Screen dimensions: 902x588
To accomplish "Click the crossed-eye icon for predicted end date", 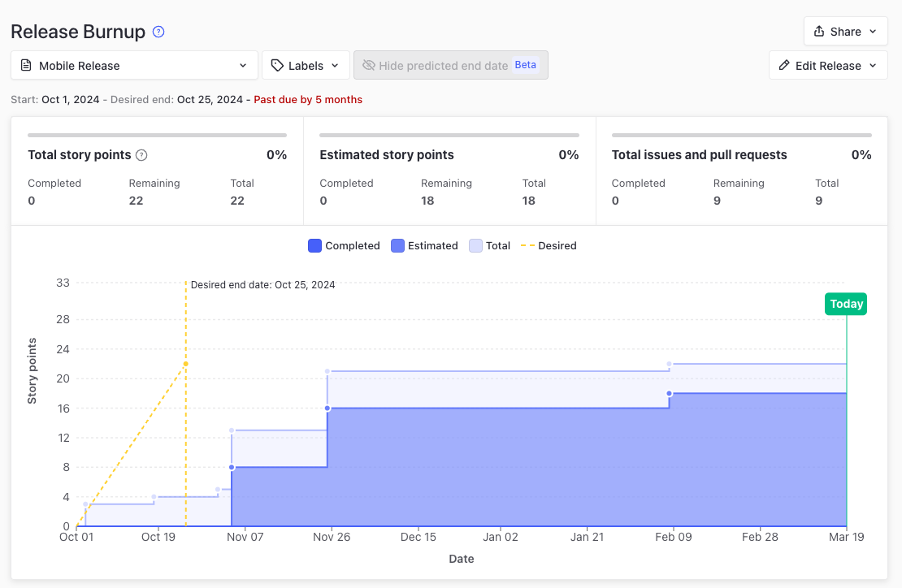I will coord(369,66).
